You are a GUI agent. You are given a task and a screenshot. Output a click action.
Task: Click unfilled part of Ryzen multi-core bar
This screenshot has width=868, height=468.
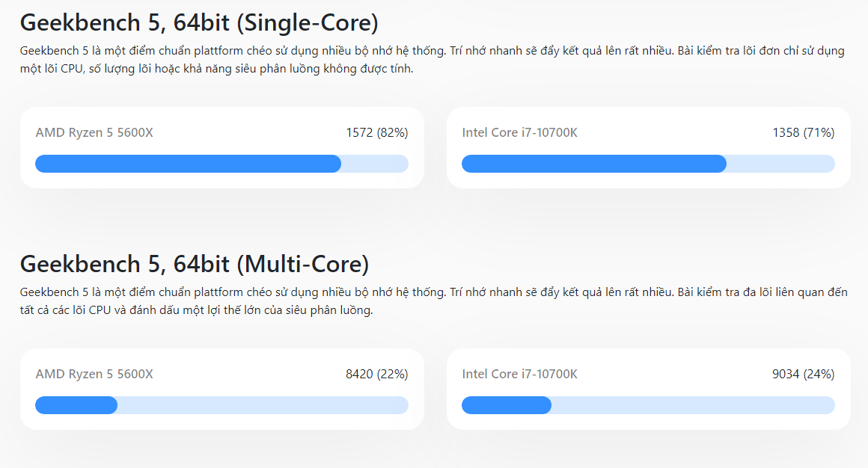(263, 405)
